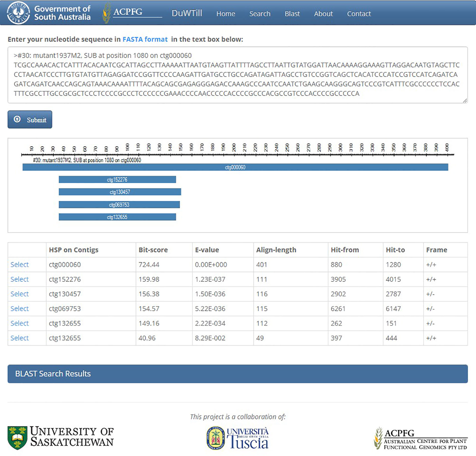The image size is (476, 456).
Task: Click the ctg000060 alignment bar
Action: point(235,167)
